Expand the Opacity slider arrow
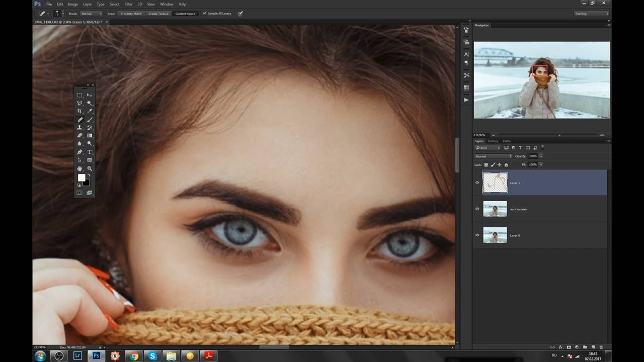 click(x=541, y=156)
